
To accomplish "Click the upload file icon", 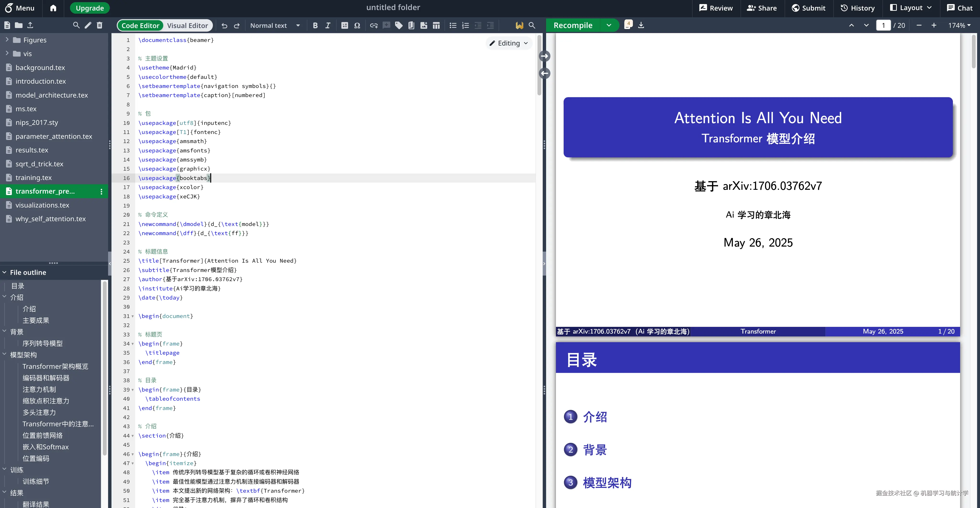I will 30,25.
